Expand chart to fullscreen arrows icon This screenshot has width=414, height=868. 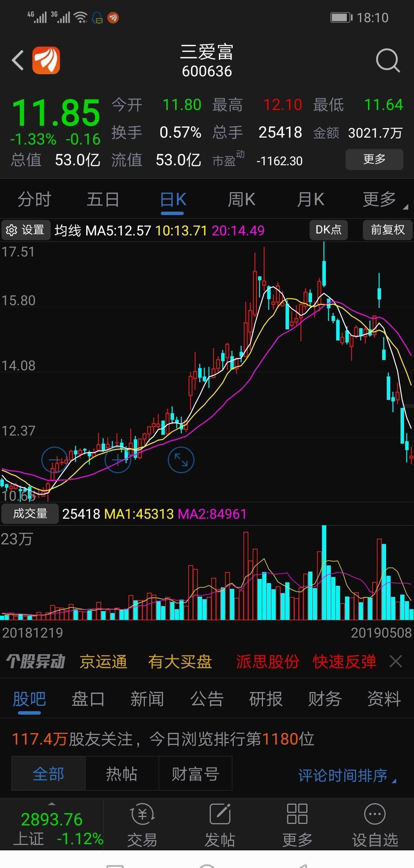tap(181, 460)
